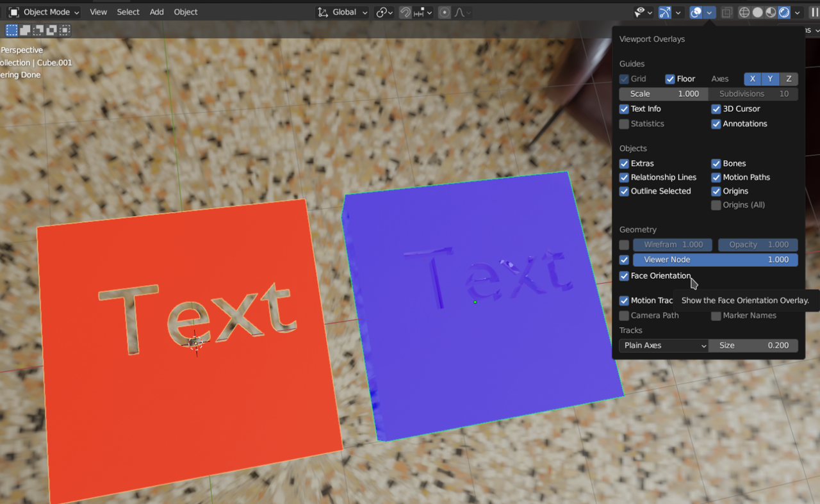Screen dimensions: 820x504
Task: Enable the Statistics overlay
Action: [x=623, y=124]
